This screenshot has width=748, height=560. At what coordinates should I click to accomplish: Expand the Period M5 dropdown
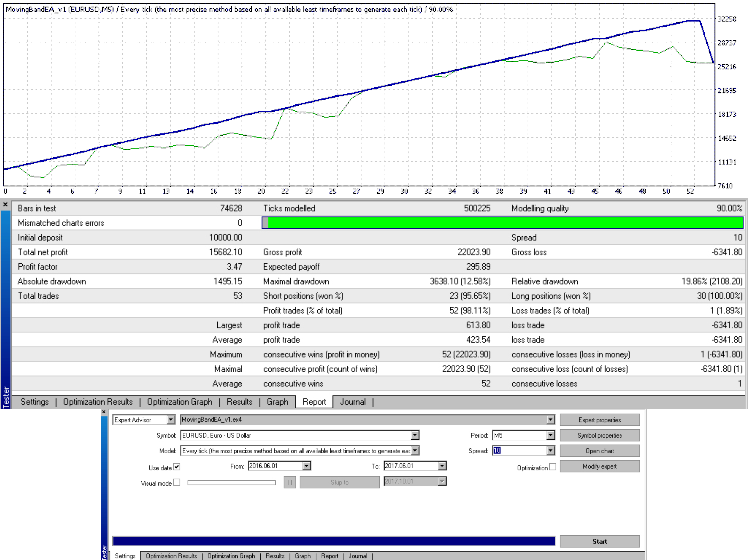[x=551, y=435]
